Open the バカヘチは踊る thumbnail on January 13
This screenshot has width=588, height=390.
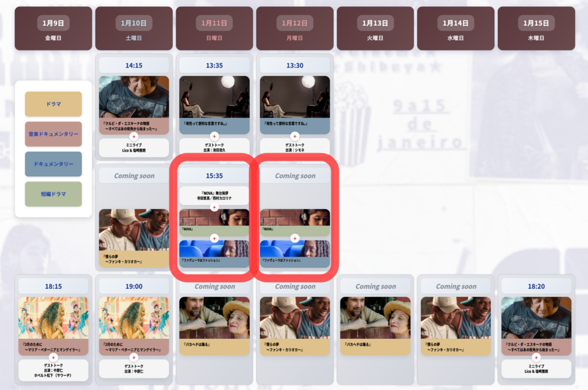[x=376, y=318]
